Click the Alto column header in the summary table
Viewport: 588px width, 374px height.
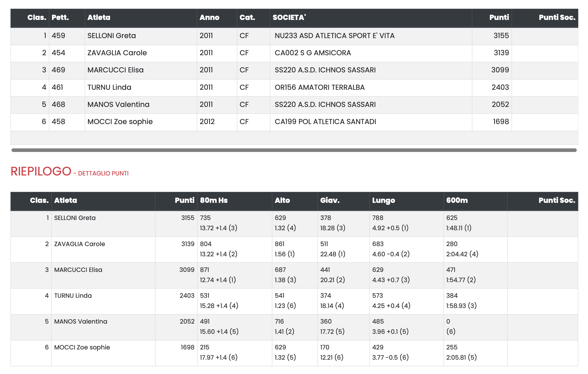(x=282, y=200)
